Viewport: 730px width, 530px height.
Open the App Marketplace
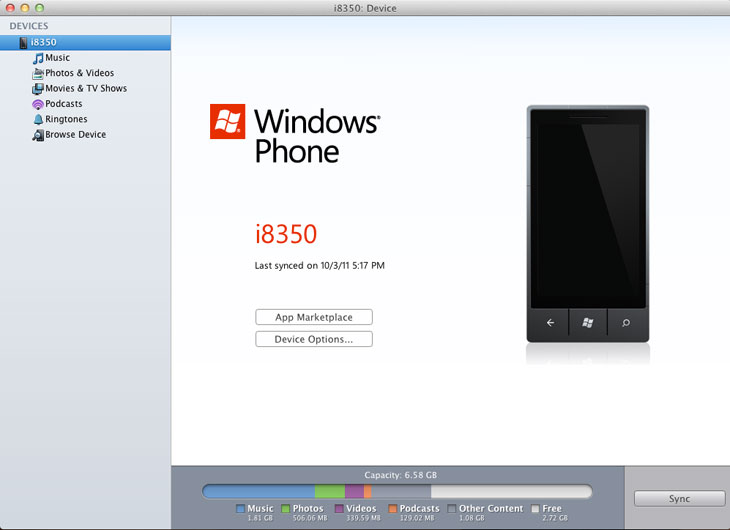pos(314,317)
